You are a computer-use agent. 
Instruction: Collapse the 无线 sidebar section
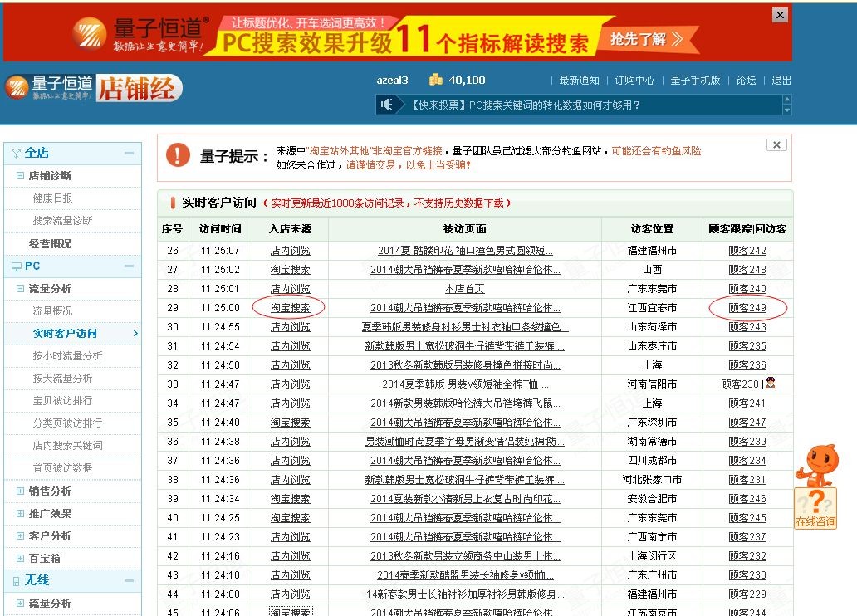click(129, 580)
